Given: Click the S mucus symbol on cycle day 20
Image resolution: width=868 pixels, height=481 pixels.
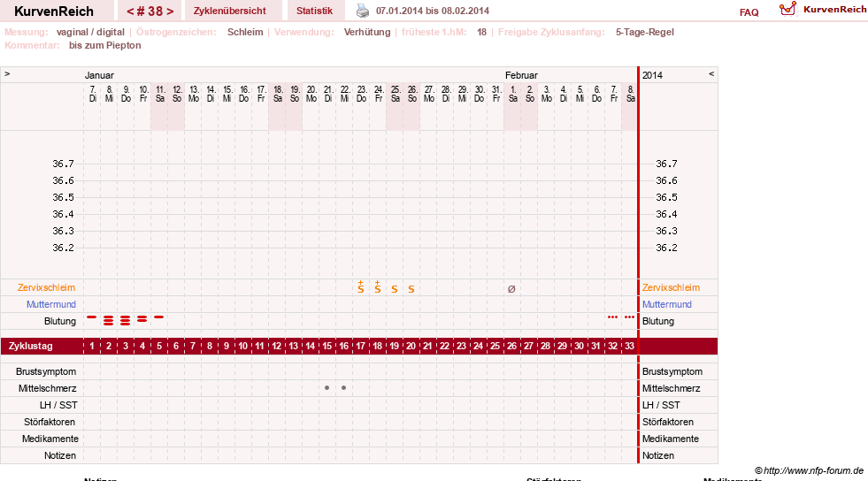Looking at the screenshot, I should click(x=411, y=289).
